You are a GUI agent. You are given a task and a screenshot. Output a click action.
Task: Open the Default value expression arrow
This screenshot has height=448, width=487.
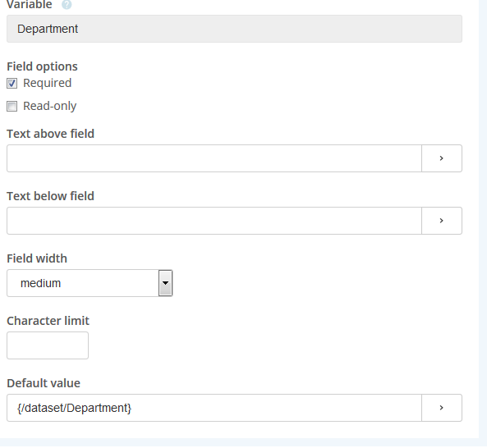click(x=442, y=408)
